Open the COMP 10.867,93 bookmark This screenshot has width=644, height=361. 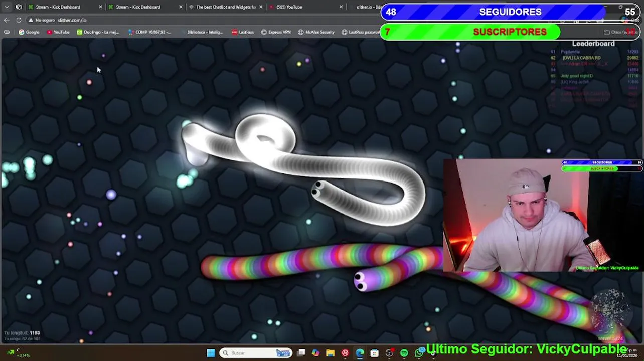coord(149,32)
